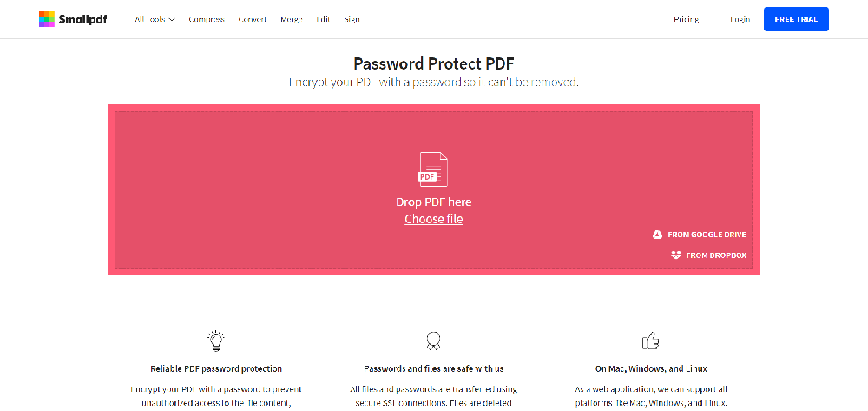Click the lightbulb icon above Reliable PDF protection
868x411 pixels.
click(216, 340)
